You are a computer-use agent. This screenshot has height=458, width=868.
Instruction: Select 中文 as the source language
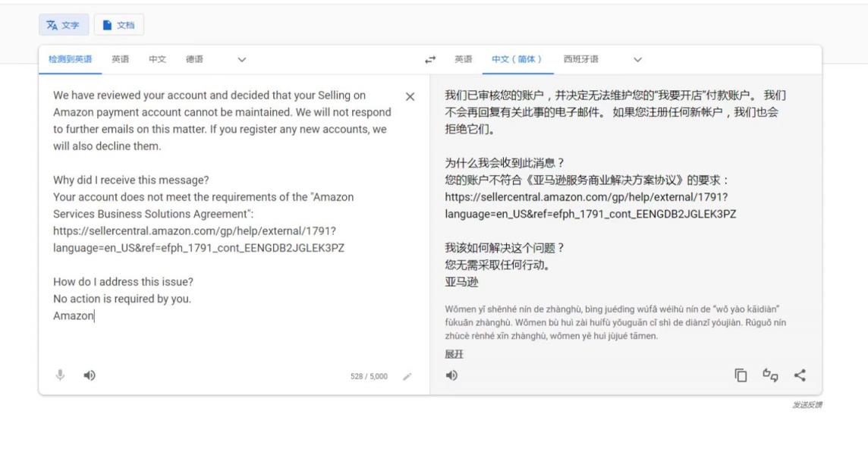(x=158, y=58)
